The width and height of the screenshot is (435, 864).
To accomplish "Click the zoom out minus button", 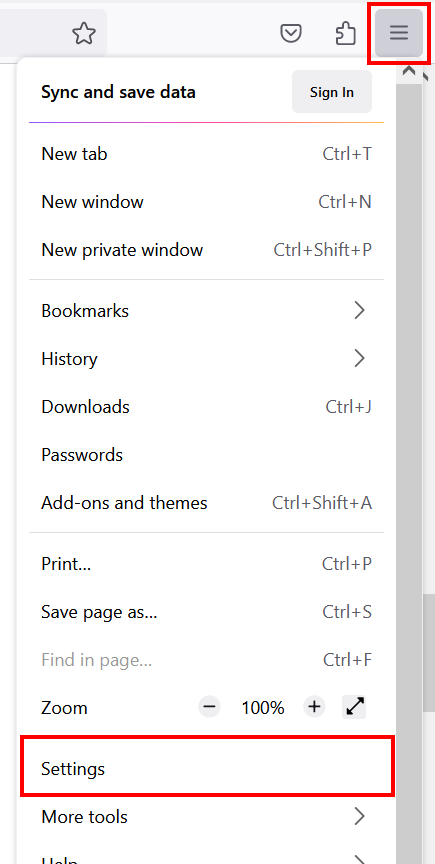I will 210,707.
